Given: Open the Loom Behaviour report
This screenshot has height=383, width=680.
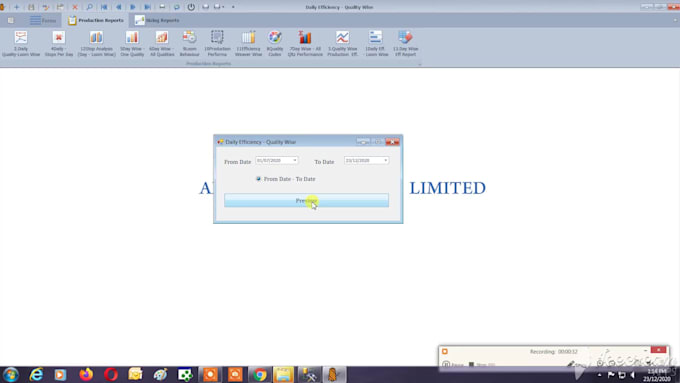Looking at the screenshot, I should [x=190, y=44].
